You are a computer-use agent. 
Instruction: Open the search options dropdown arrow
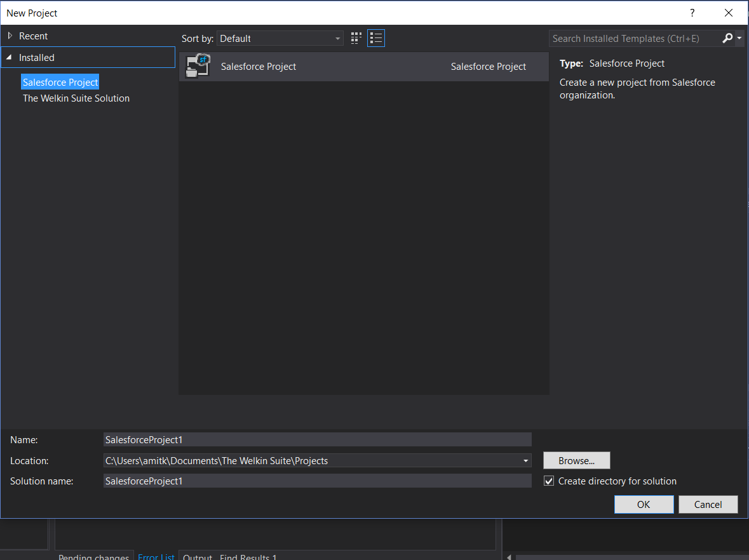[x=739, y=39]
